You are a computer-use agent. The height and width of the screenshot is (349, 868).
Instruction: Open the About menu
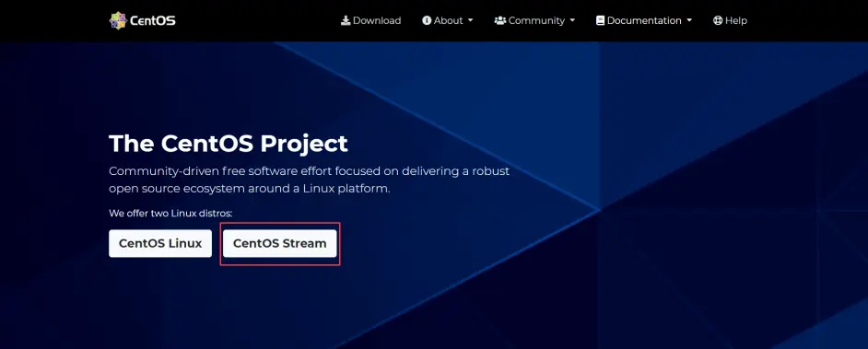447,20
